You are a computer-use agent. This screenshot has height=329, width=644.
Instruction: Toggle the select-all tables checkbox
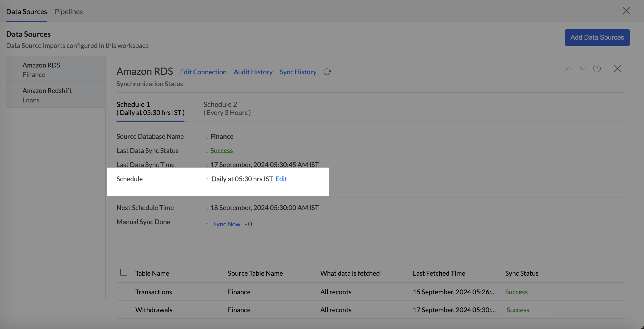tap(124, 272)
